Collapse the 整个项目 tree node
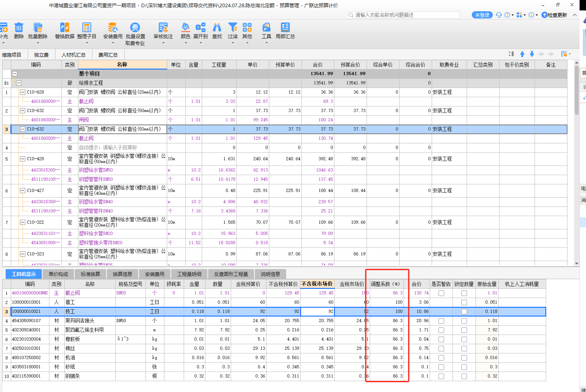 (x=15, y=73)
